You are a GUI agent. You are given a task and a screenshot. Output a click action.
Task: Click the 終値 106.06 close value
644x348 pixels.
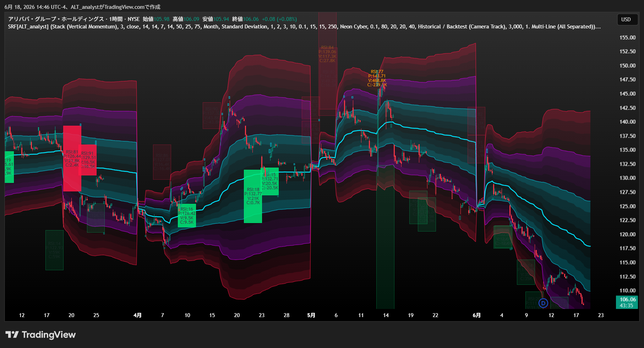pos(246,19)
